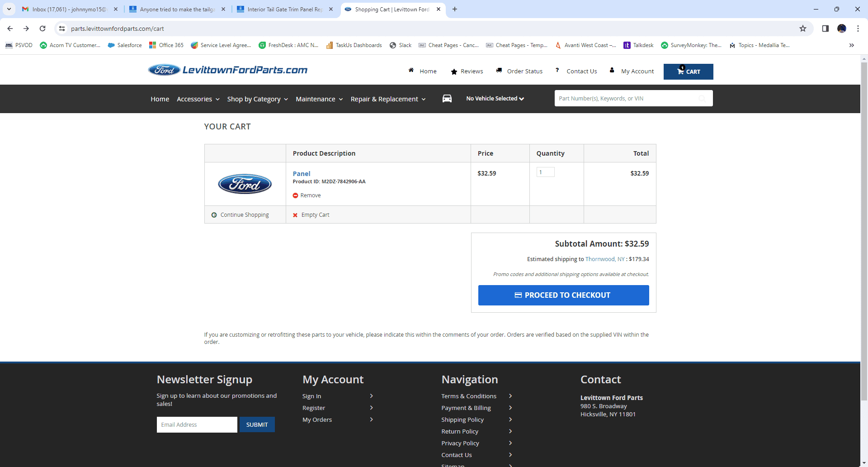
Task: Reload the page using the refresh icon
Action: 42,29
